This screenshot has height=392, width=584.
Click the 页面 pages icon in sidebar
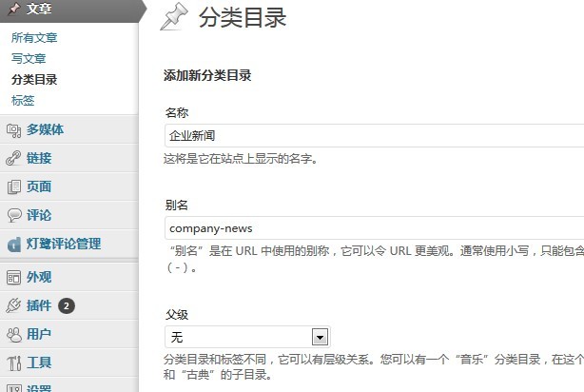(13, 187)
